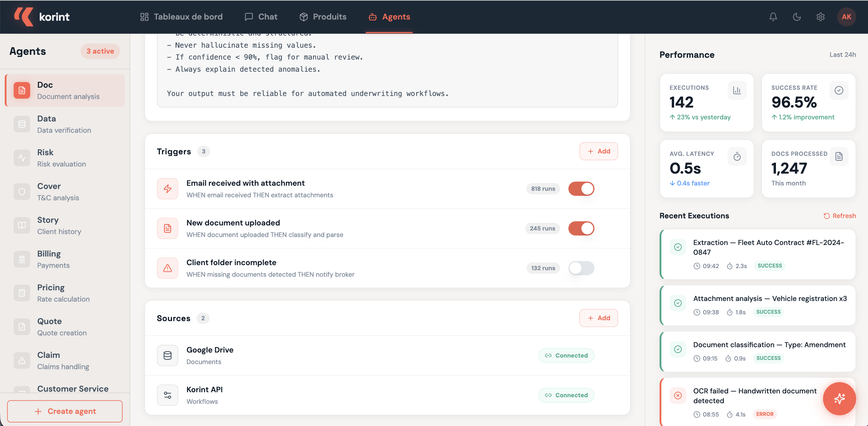The width and height of the screenshot is (868, 426).
Task: Click the Avg. Latency stopwatch icon
Action: coord(737,156)
